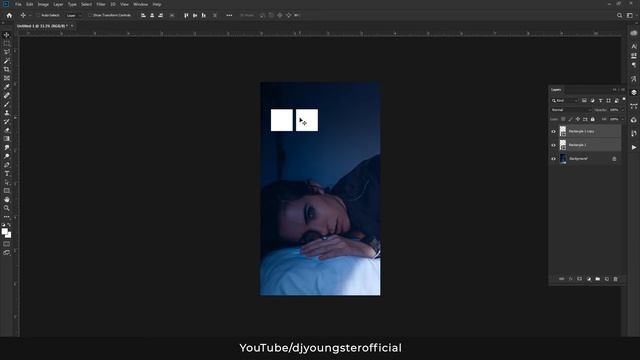Viewport: 640px width, 360px height.
Task: Click align right edges icon
Action: tap(160, 16)
